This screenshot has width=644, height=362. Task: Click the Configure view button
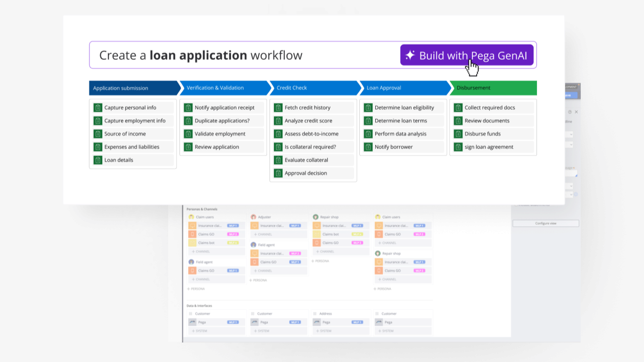point(545,223)
